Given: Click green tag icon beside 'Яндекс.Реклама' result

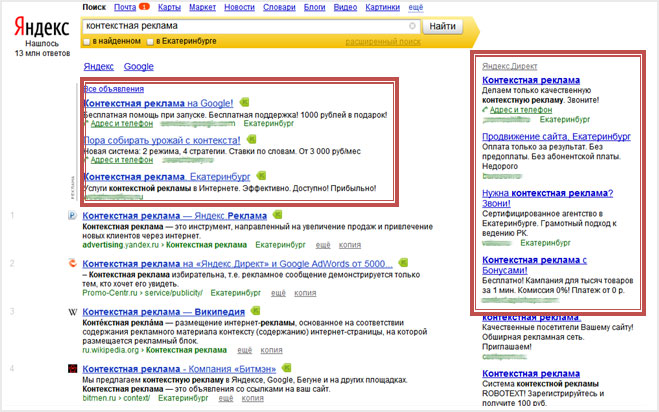Looking at the screenshot, I should point(277,215).
